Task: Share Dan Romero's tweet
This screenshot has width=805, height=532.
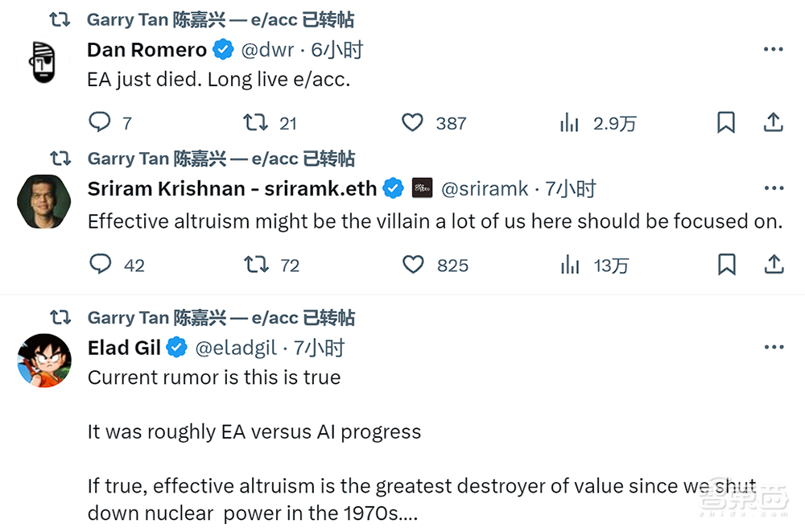Action: pos(773,122)
